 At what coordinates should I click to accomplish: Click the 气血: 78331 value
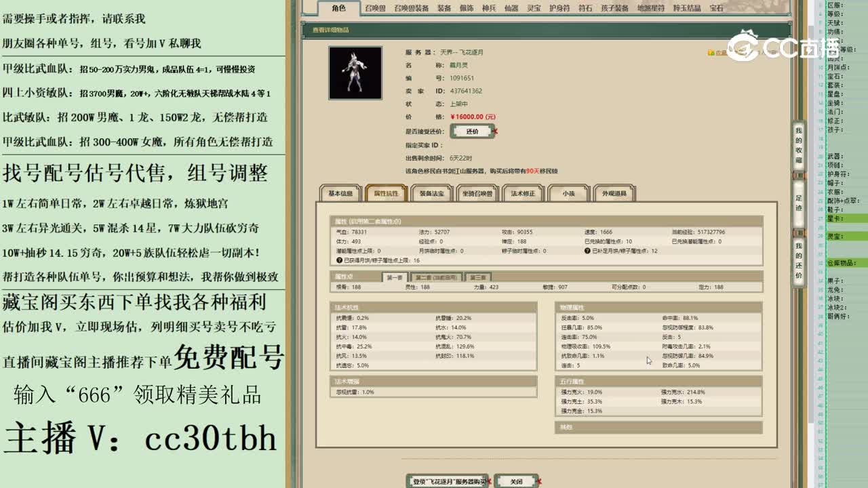point(351,232)
